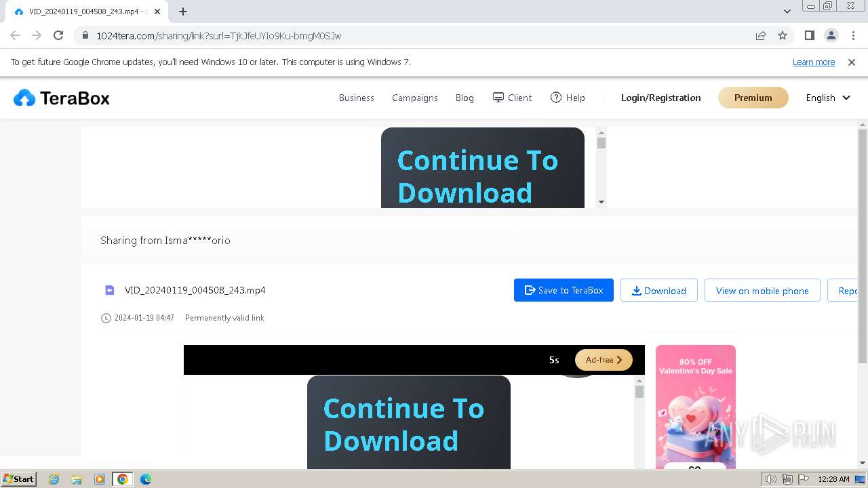The height and width of the screenshot is (488, 868).
Task: Click the Action Center flag icon
Action: pos(804,479)
